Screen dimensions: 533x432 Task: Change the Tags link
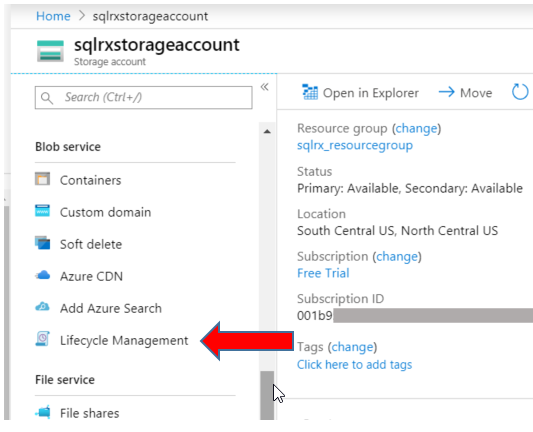[x=353, y=347]
